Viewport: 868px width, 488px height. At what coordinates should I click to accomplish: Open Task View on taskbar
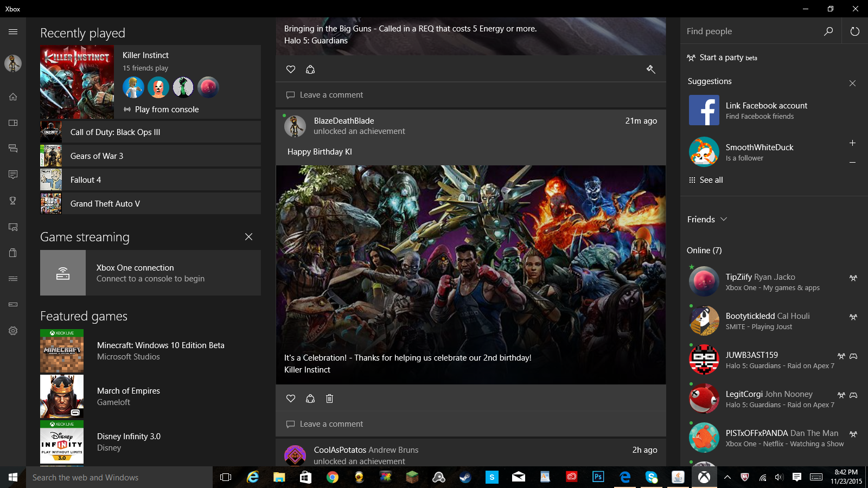[x=226, y=477]
